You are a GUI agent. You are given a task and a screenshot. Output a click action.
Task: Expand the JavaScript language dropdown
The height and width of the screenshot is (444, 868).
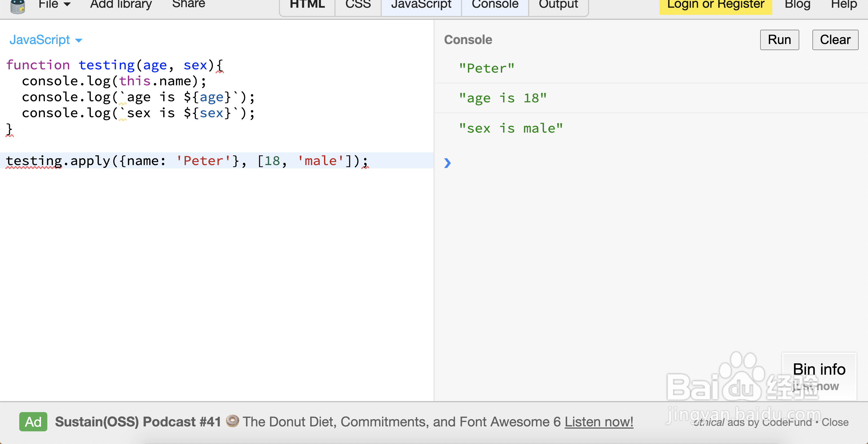tap(45, 40)
